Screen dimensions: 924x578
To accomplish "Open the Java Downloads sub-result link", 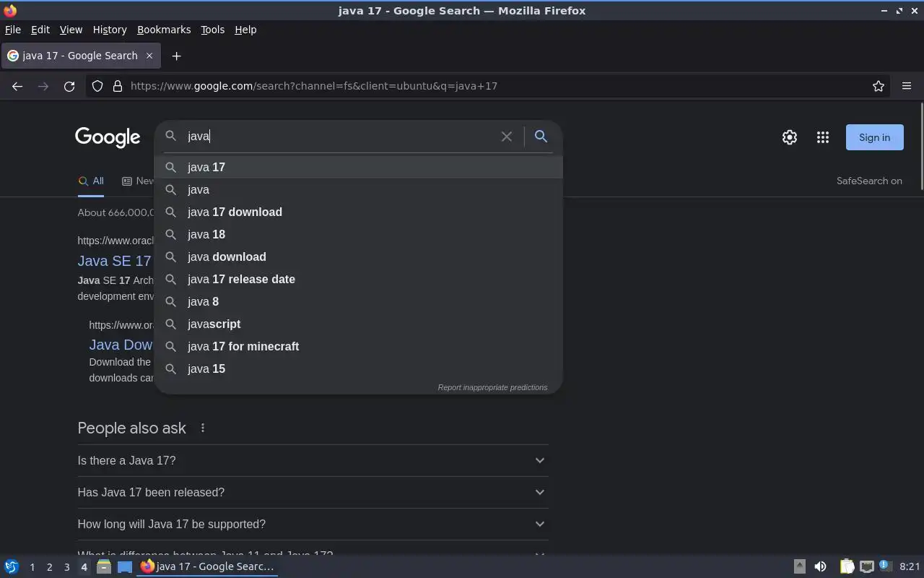I will 121,345.
